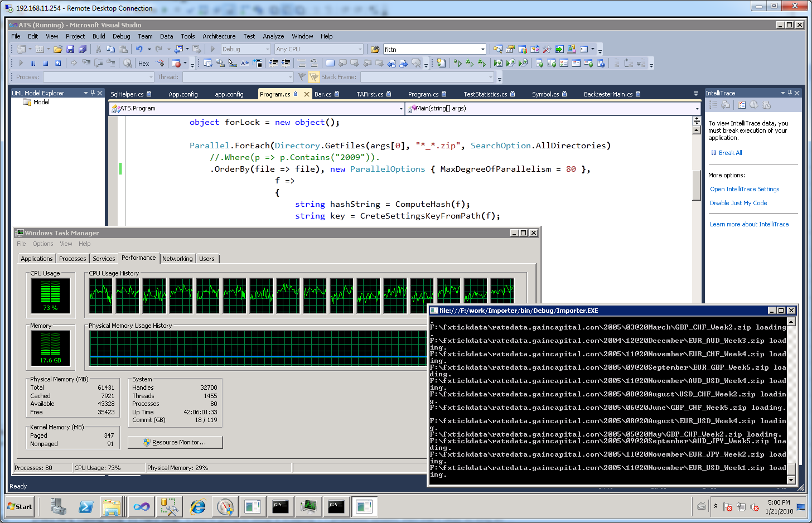Restart debugging from the debug toolbar
The image size is (812, 523).
(57, 63)
